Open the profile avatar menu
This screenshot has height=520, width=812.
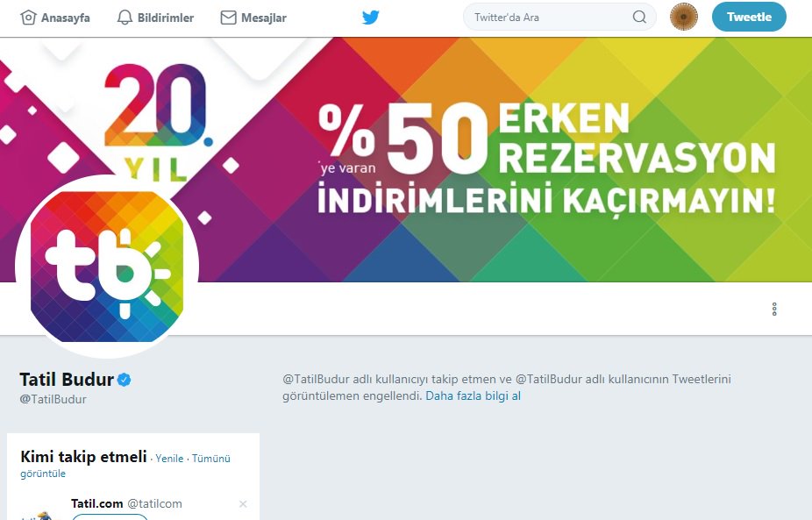coord(684,17)
